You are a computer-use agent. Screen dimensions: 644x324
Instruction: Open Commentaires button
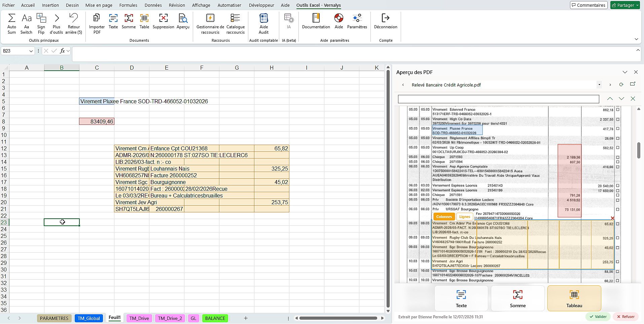588,5
